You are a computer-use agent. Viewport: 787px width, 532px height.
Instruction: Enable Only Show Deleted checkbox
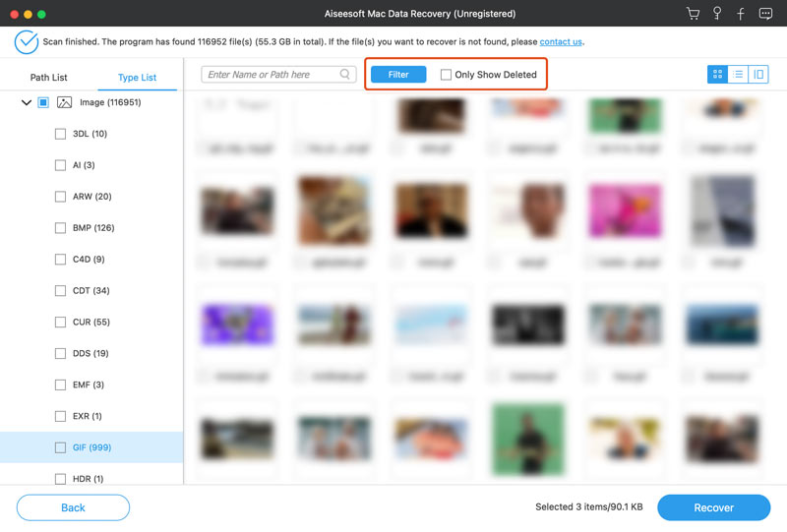point(446,75)
